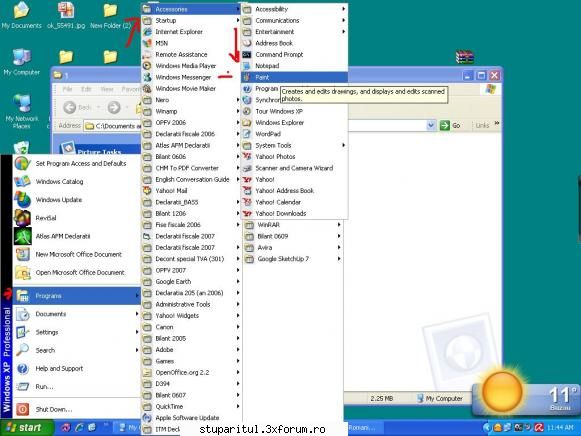Click the Apple Software Update icon
The image size is (581, 436).
click(x=147, y=417)
